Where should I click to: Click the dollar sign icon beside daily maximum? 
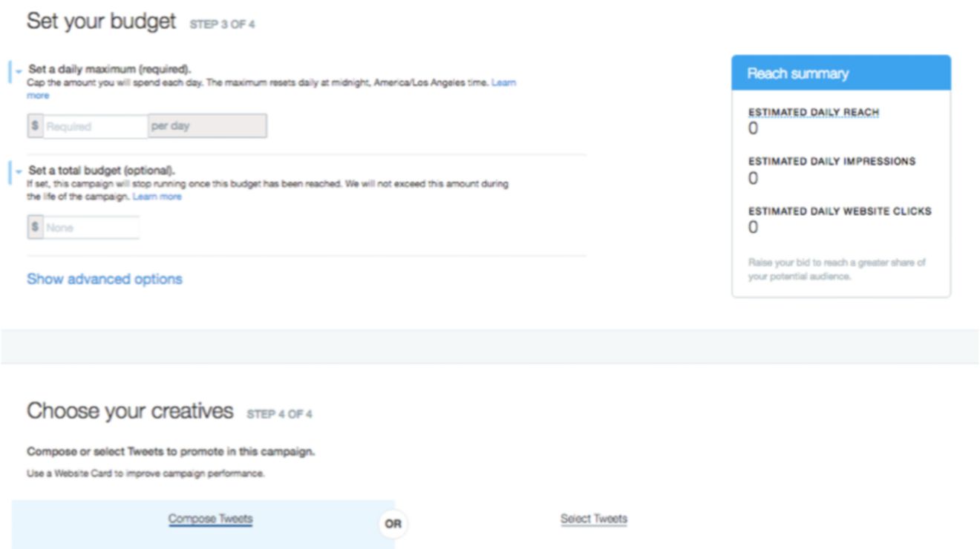35,126
